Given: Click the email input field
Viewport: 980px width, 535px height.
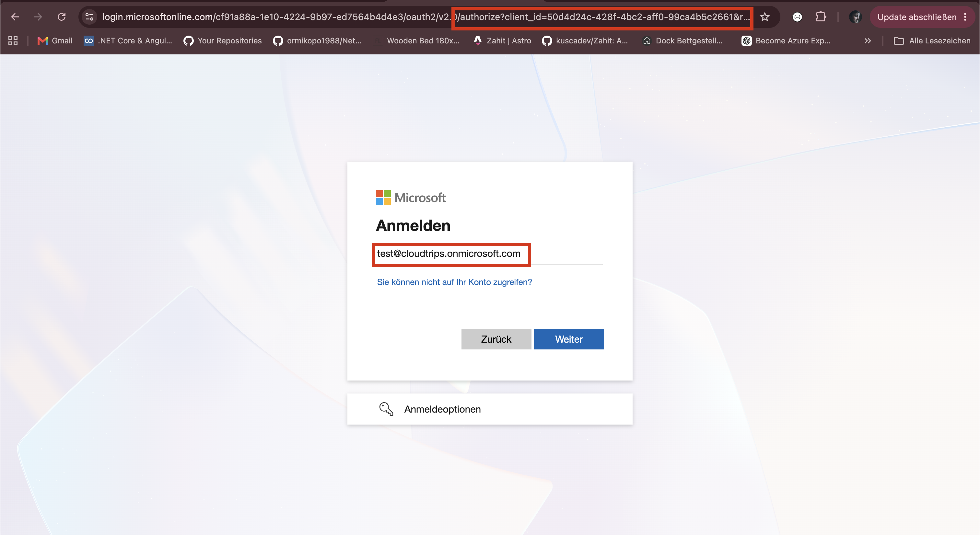Looking at the screenshot, I should pyautogui.click(x=490, y=254).
